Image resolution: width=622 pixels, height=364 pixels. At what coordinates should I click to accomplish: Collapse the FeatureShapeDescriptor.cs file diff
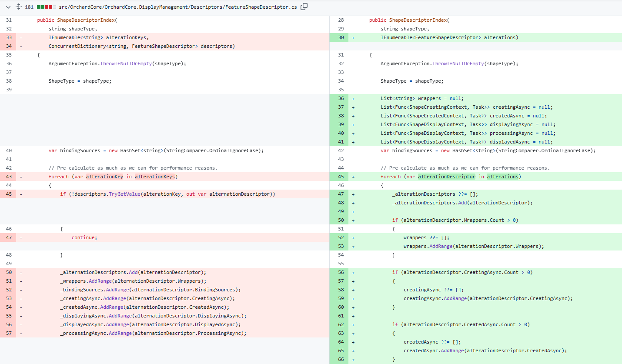pyautogui.click(x=8, y=7)
